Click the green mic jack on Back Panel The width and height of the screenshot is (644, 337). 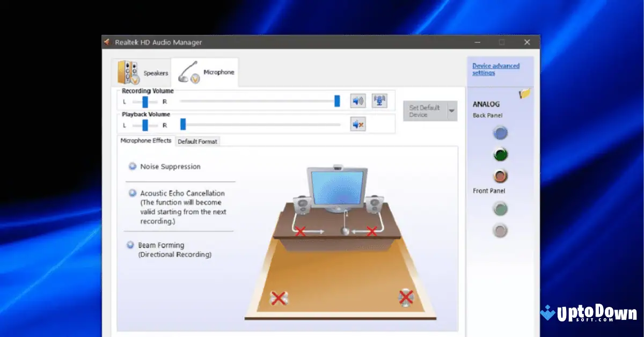(500, 154)
